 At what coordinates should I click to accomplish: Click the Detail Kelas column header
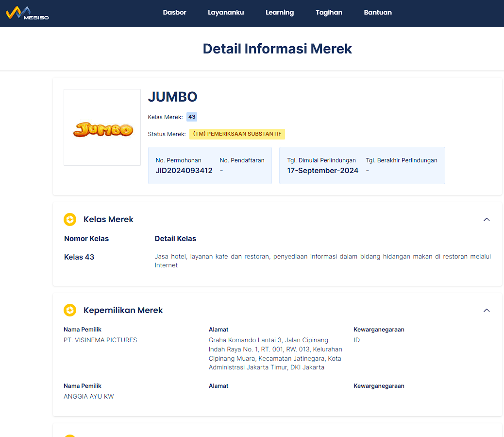(175, 239)
